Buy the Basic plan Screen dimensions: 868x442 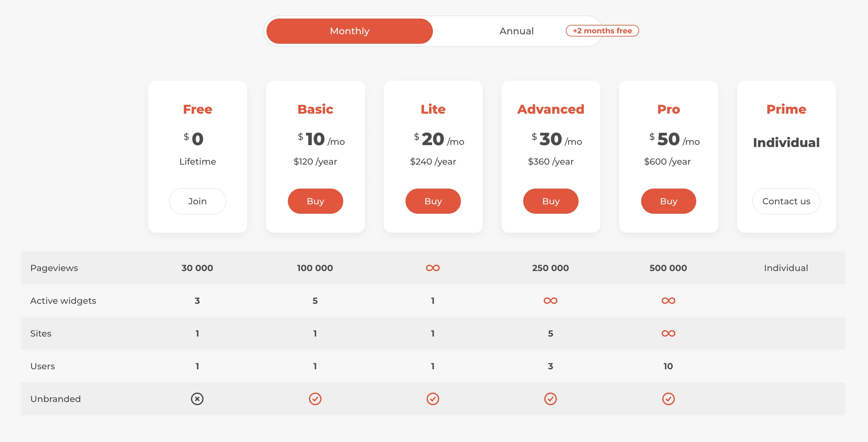click(315, 201)
